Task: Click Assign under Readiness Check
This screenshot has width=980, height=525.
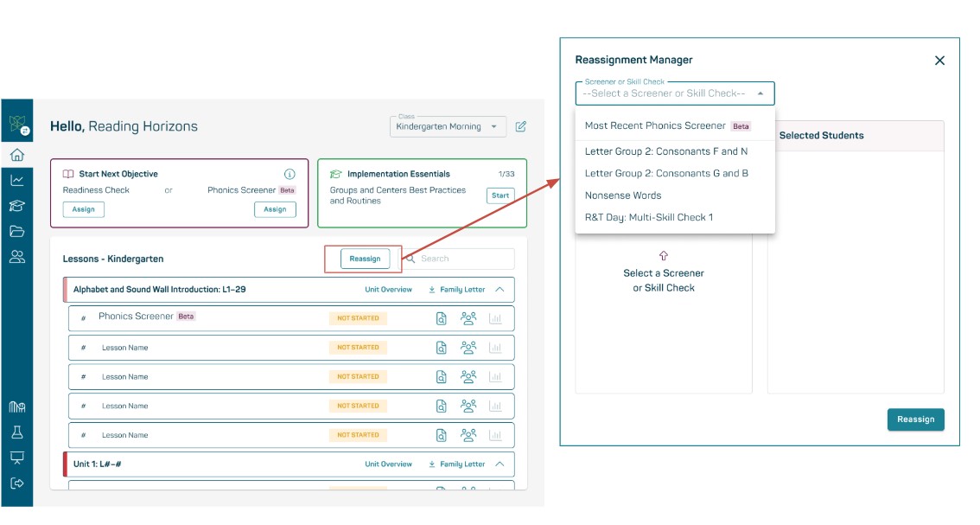Action: pyautogui.click(x=83, y=209)
